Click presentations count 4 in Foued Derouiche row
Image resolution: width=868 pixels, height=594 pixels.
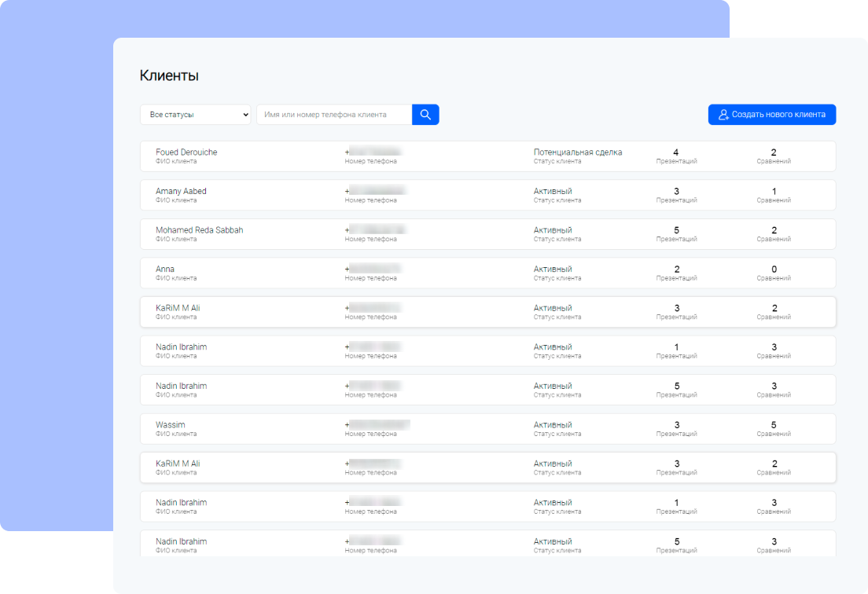click(x=676, y=152)
